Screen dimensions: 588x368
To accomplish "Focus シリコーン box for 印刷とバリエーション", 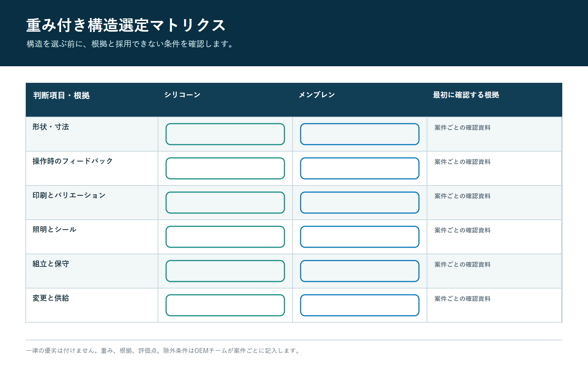I will coord(225,202).
